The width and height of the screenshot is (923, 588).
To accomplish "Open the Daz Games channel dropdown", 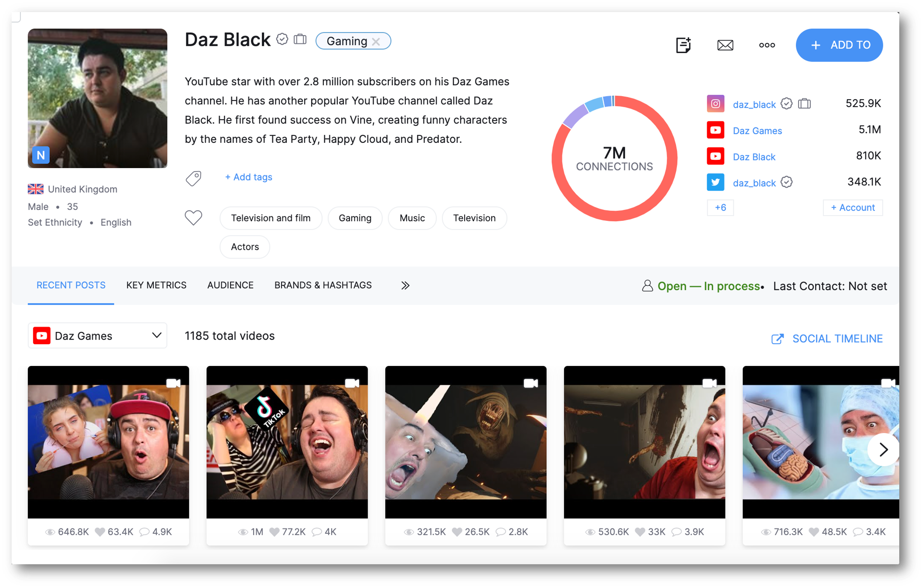I will (x=97, y=335).
